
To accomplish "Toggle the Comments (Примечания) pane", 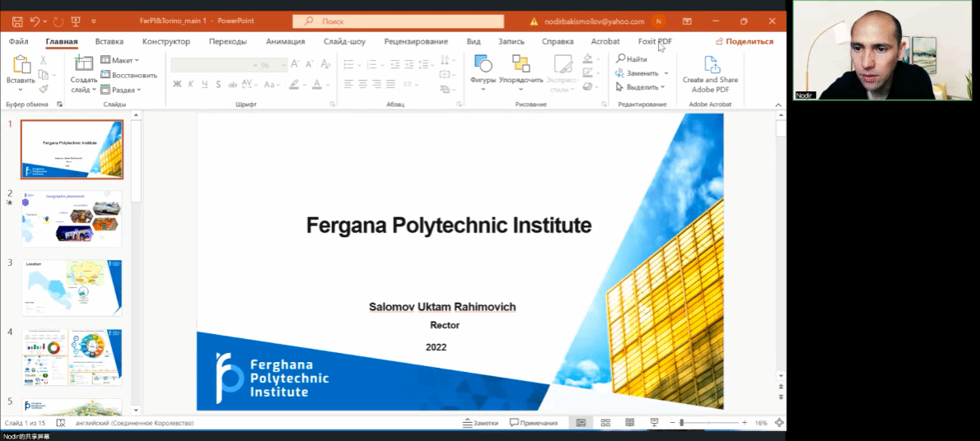I will (x=534, y=423).
